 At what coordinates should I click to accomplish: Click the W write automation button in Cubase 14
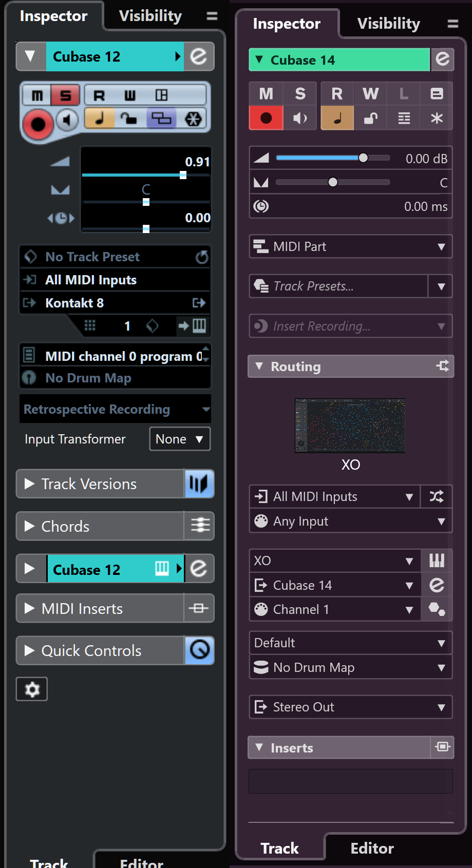click(370, 93)
